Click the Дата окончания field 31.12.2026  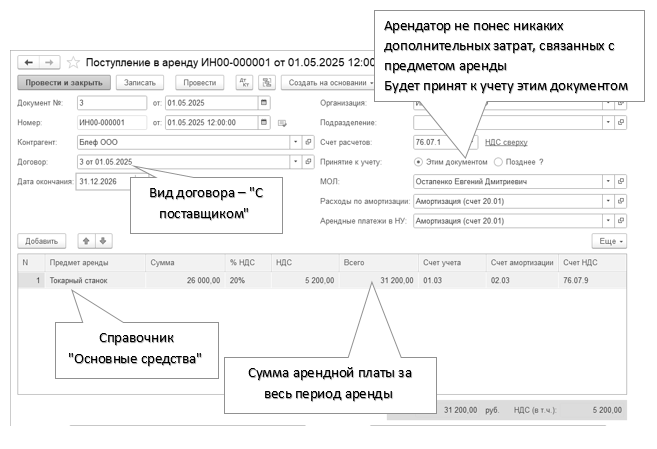click(x=105, y=181)
